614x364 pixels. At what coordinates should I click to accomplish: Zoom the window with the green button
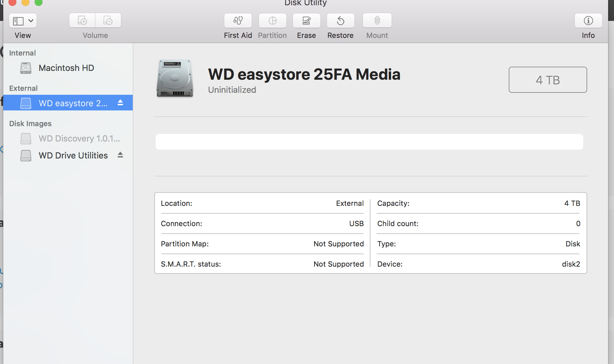pos(39,2)
